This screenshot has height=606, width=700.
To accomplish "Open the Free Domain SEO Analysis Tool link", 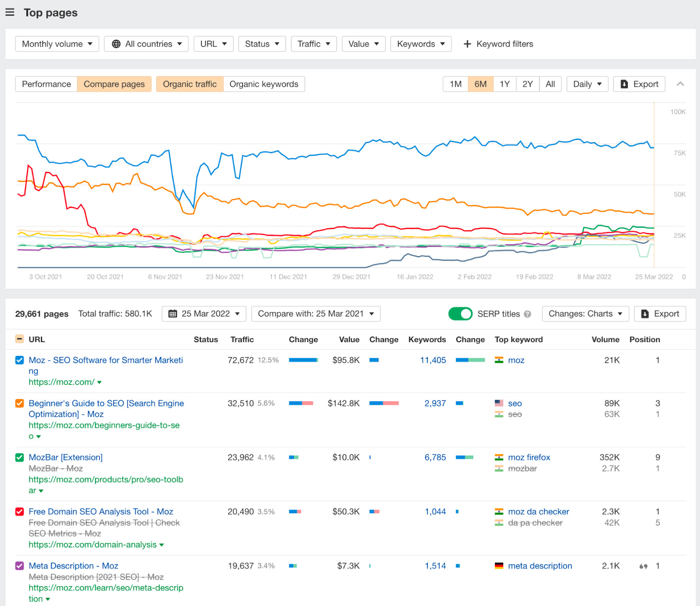I will (x=100, y=511).
